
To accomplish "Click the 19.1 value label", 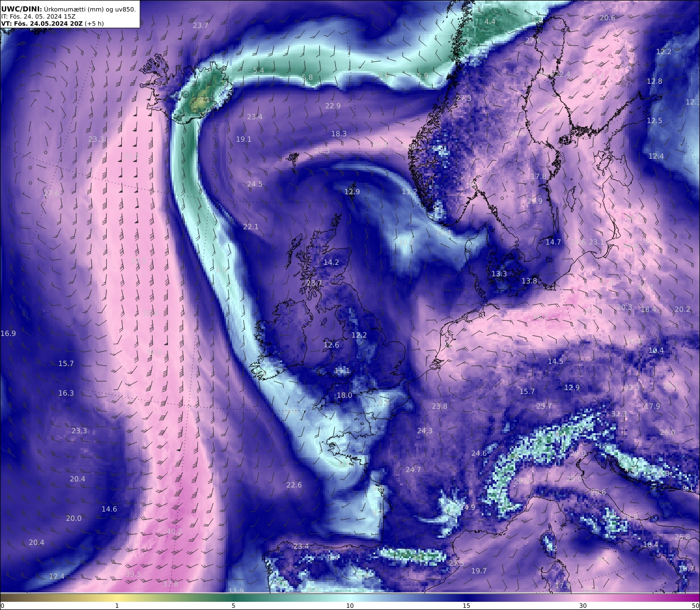I will [243, 140].
